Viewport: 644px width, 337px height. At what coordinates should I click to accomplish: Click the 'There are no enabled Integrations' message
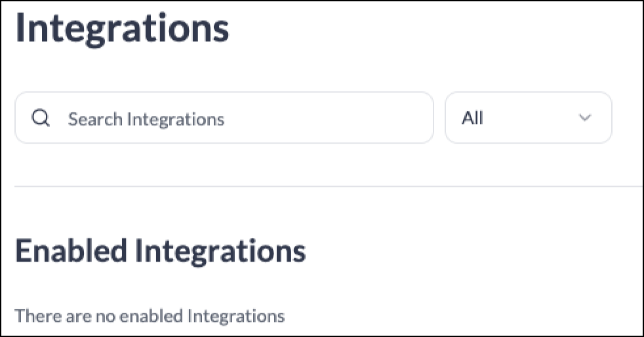[150, 316]
